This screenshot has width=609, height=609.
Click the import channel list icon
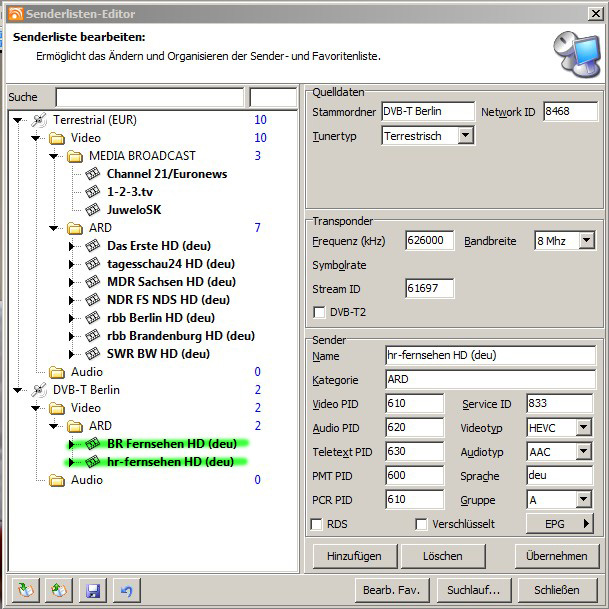tap(26, 591)
